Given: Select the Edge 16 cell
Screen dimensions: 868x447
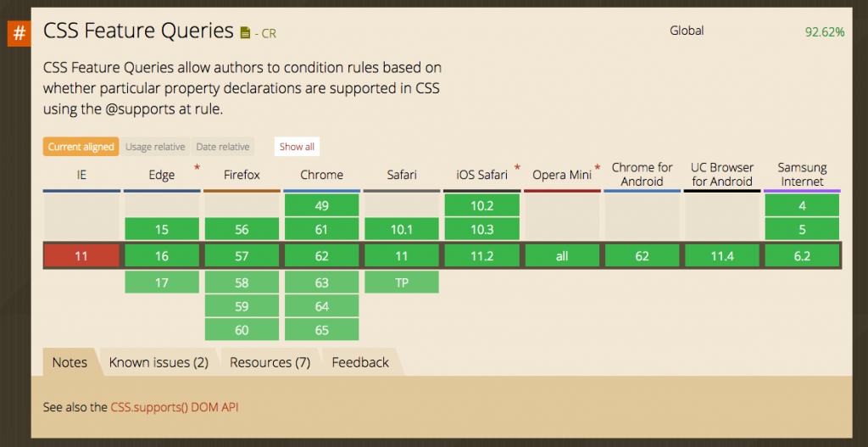Looking at the screenshot, I should pos(162,256).
